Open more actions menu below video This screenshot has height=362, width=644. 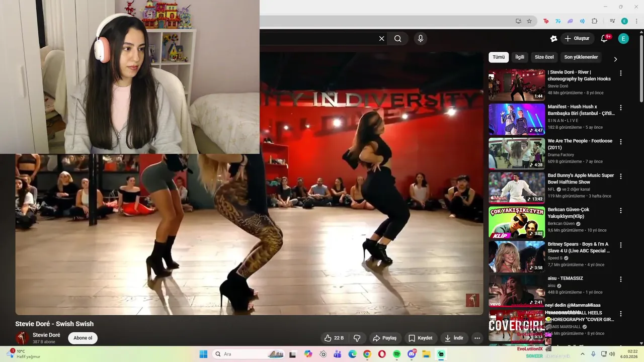(x=477, y=338)
